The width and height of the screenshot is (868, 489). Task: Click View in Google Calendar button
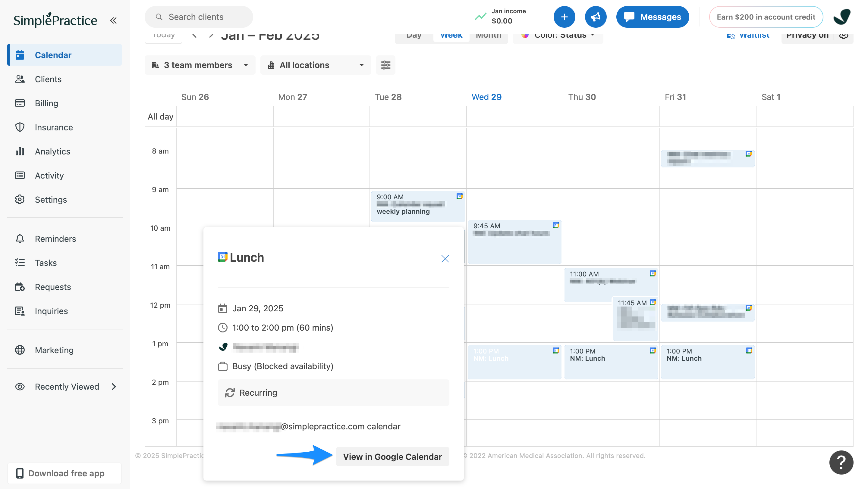point(392,456)
